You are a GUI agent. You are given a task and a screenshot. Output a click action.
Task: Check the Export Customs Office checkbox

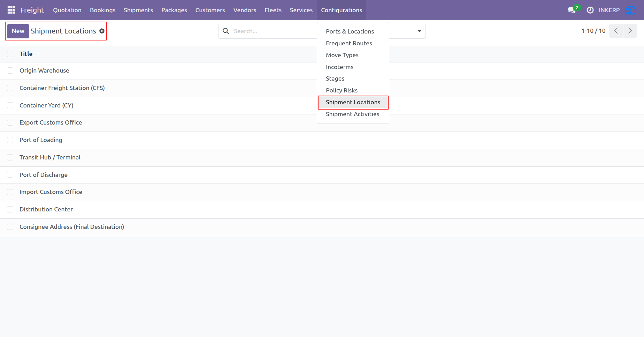[10, 122]
